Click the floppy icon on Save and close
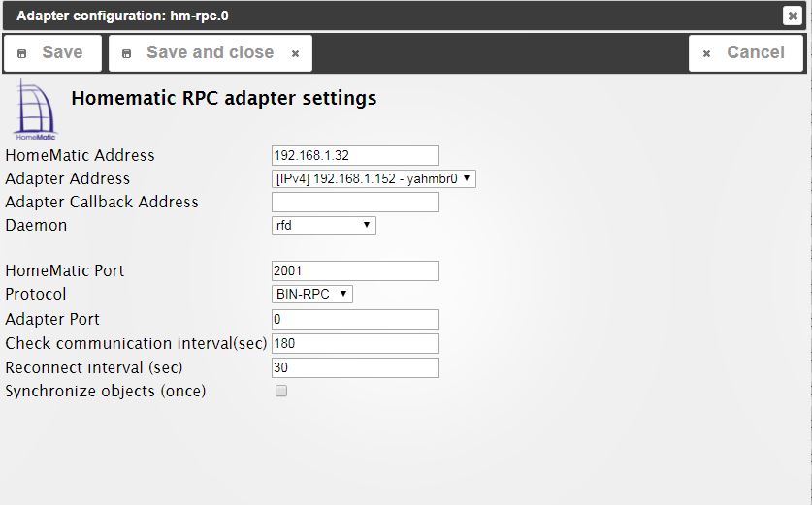 127,53
